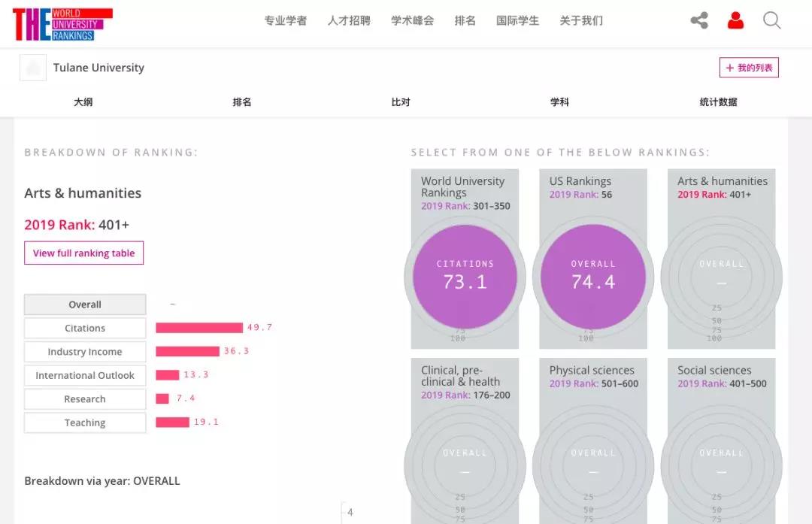Click the THE World University Rankings logo

coord(62,24)
